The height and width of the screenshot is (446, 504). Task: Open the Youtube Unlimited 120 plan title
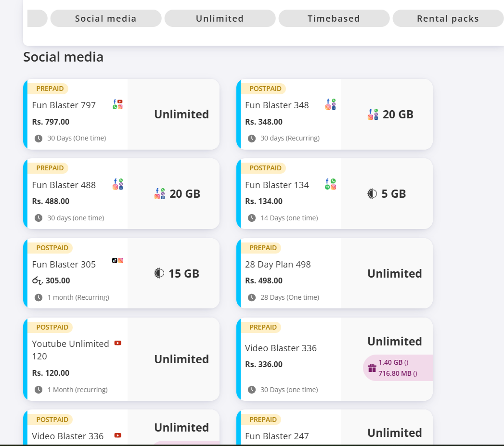coord(70,350)
